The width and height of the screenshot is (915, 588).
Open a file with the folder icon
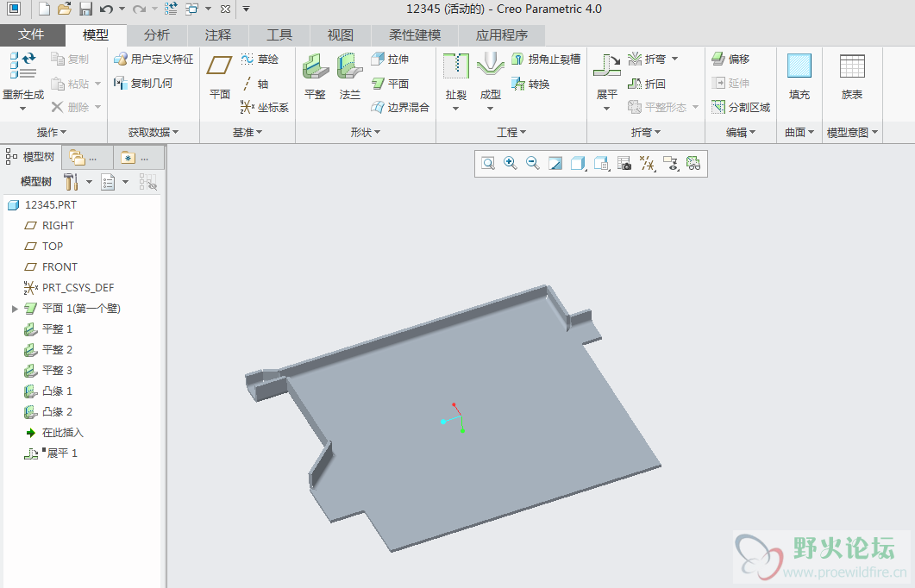point(64,9)
